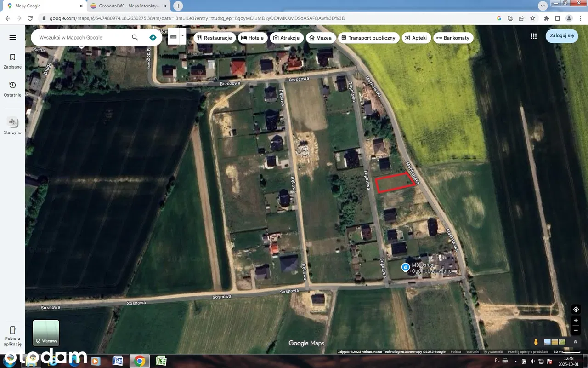
Task: Open Microsoft Word from the taskbar
Action: [x=118, y=361]
